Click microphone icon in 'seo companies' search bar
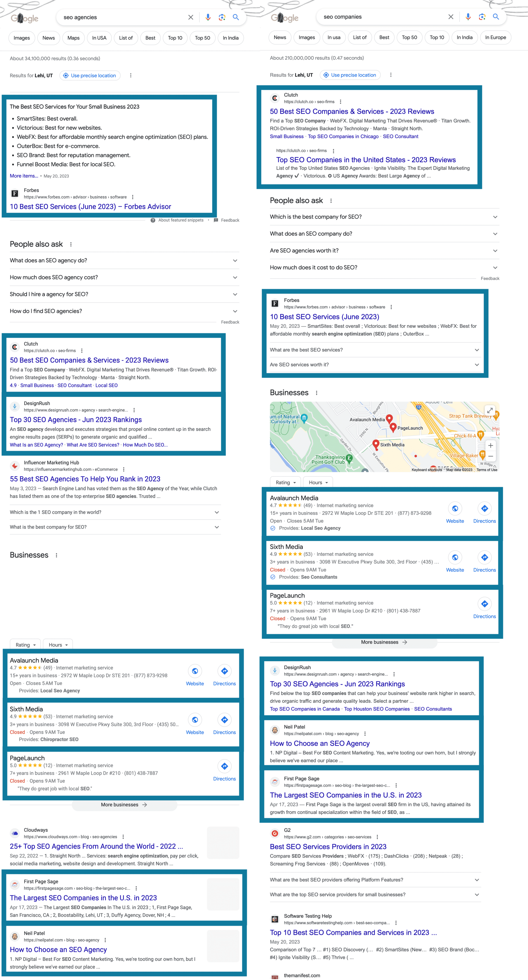Viewport: 528px width, 980px height. [x=468, y=17]
